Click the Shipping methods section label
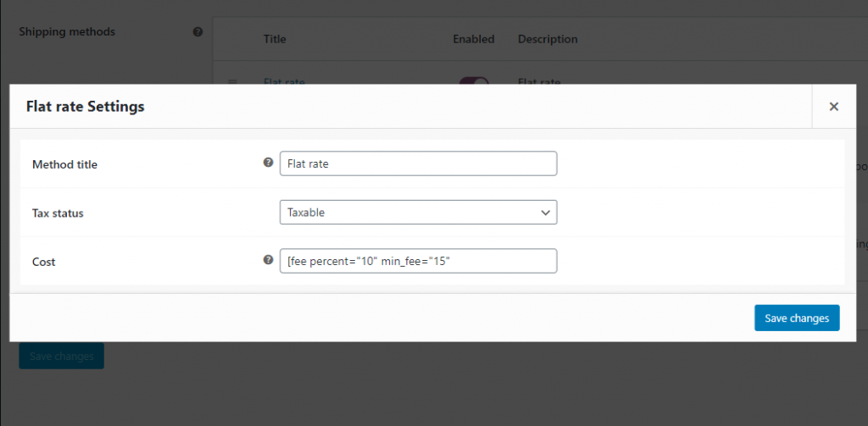This screenshot has height=426, width=868. pos(67,32)
